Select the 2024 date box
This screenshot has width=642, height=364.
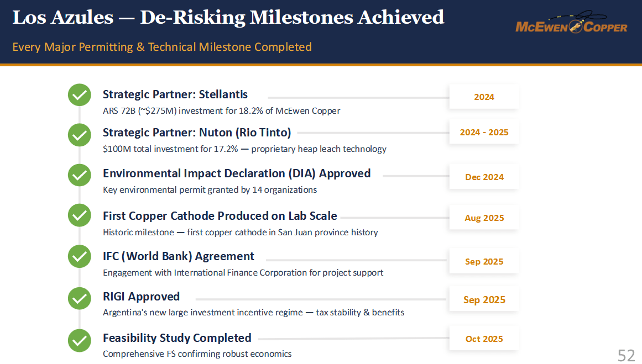[x=484, y=97]
